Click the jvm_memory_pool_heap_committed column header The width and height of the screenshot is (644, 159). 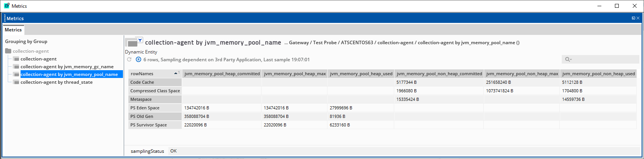point(222,74)
